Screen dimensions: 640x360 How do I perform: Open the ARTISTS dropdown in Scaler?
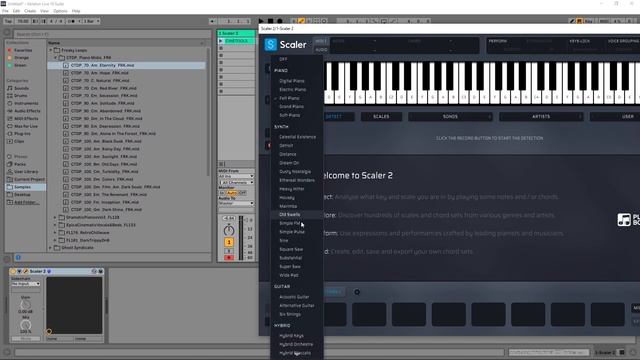click(541, 117)
